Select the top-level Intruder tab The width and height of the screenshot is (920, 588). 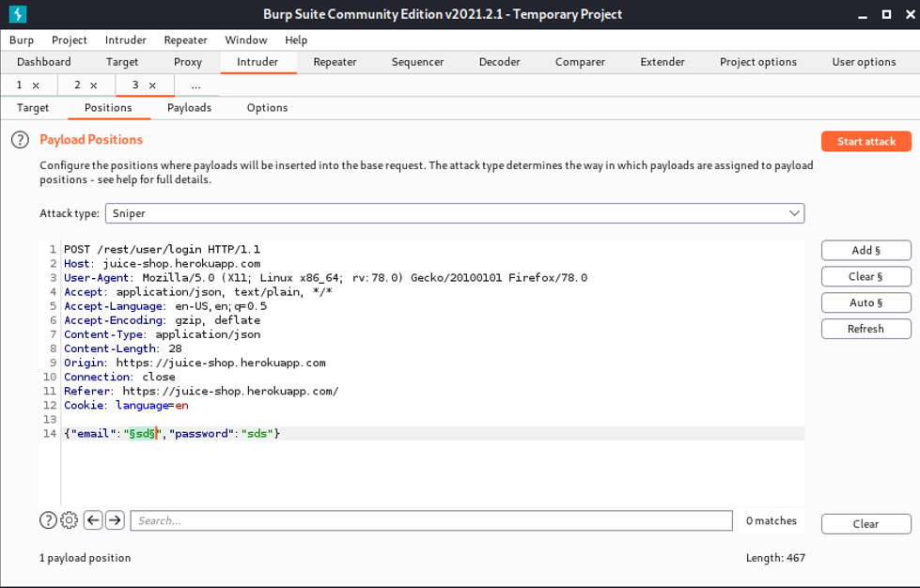point(257,62)
